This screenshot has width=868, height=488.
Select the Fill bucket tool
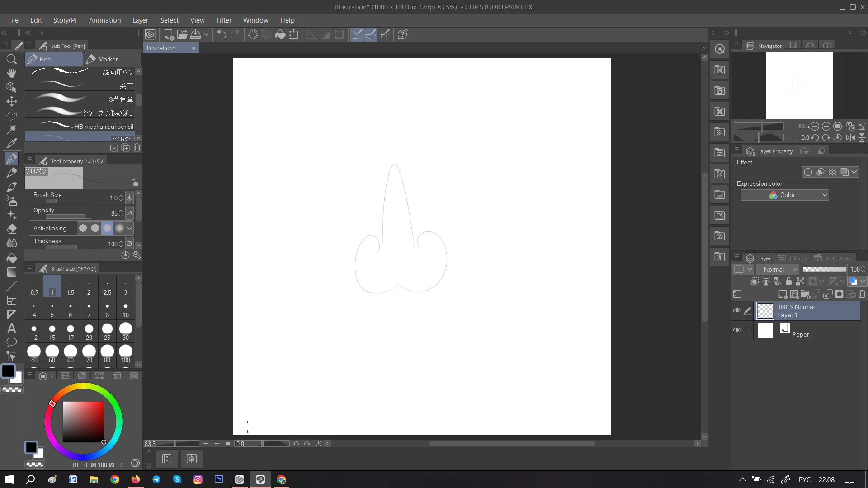point(12,258)
